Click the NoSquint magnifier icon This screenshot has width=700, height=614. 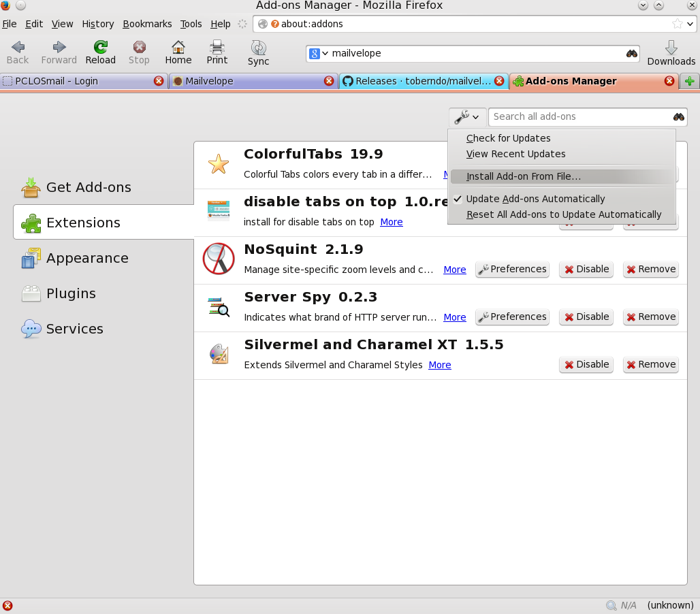click(x=219, y=259)
